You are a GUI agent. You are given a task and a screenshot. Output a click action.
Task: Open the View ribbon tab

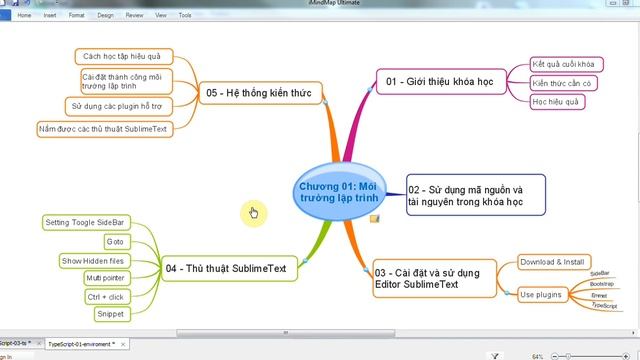[161, 15]
